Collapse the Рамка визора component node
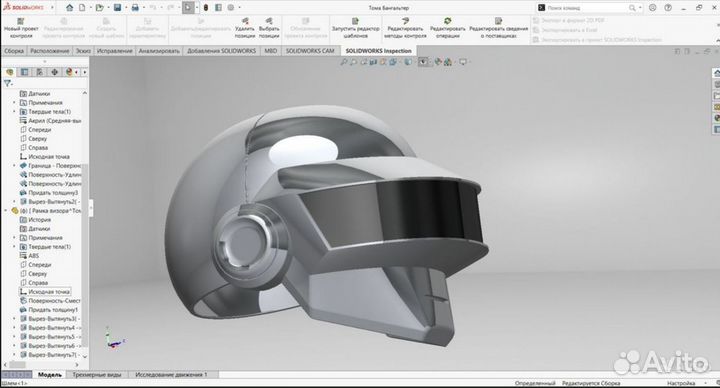The width and height of the screenshot is (720, 388). [x=6, y=210]
